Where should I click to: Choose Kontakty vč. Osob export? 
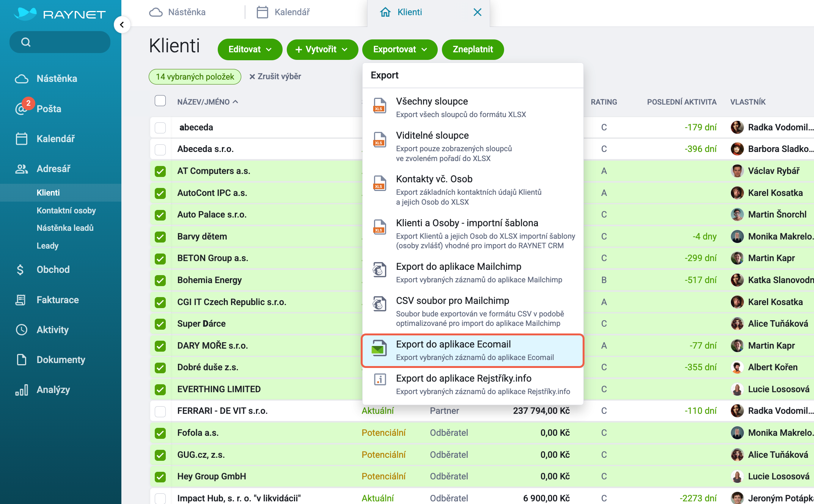click(x=473, y=190)
